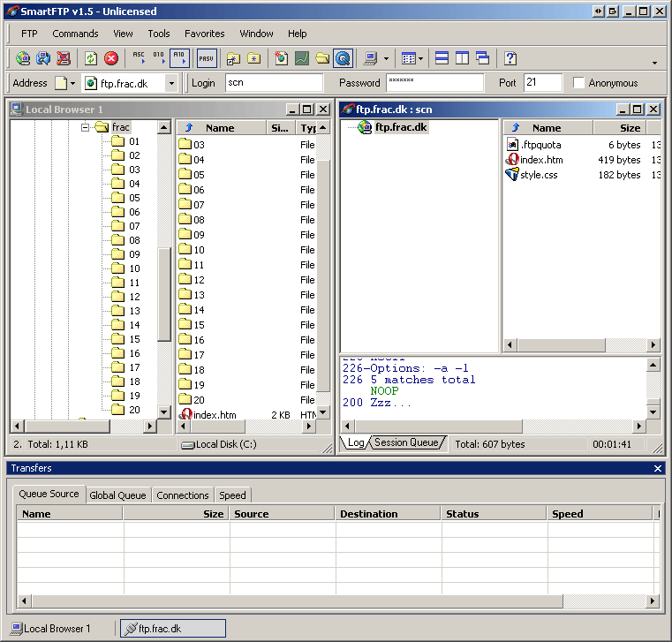Activate ftp.frac.dk bottom window tab
Screen dimensions: 672x642
pos(173,629)
